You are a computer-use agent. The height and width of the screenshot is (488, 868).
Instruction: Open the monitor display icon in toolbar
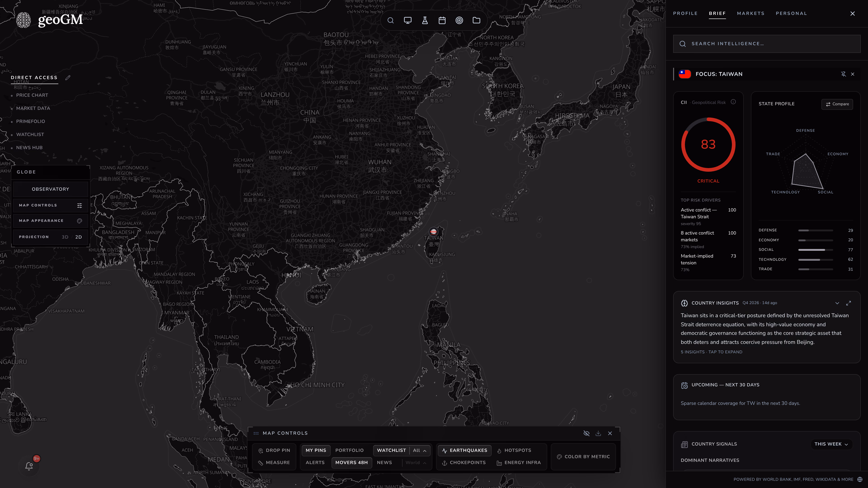(408, 21)
